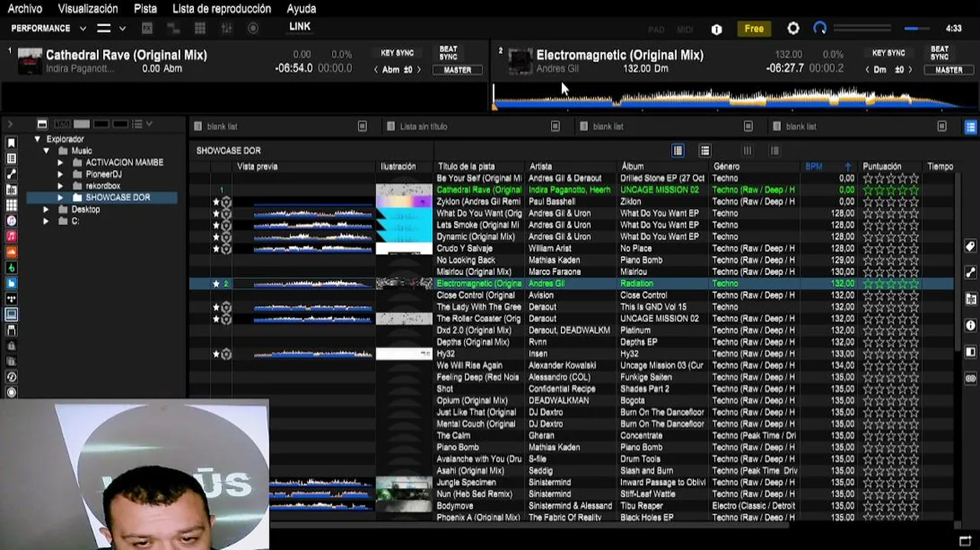Open the Lista de reproducción menu
The height and width of the screenshot is (550, 980).
(221, 8)
